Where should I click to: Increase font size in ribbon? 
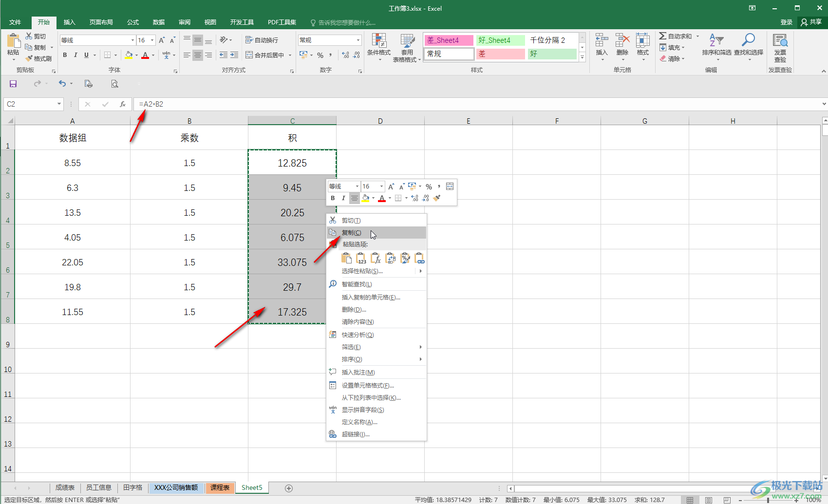click(x=162, y=40)
